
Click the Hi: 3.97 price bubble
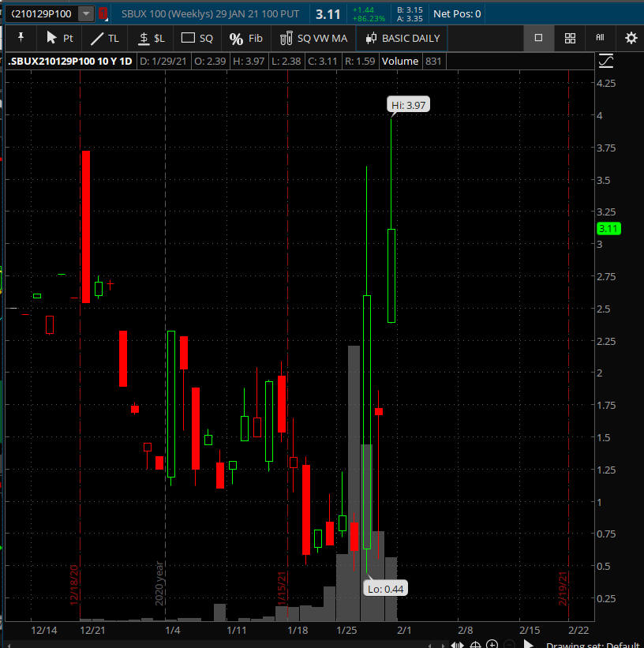point(408,105)
